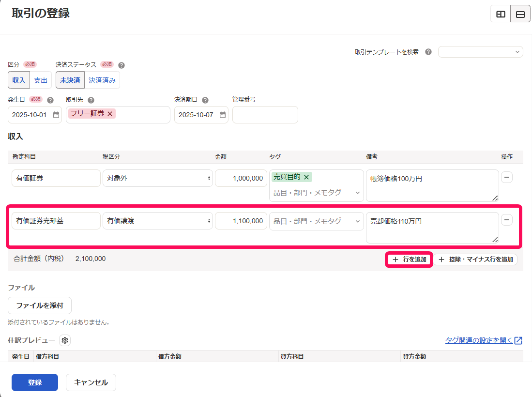Image resolution: width=532 pixels, height=397 pixels.
Task: Open help icon beside 取引先
Action: pyautogui.click(x=91, y=100)
